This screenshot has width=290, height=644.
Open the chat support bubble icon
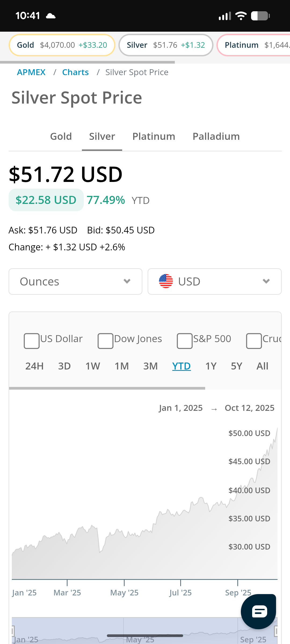(x=259, y=611)
